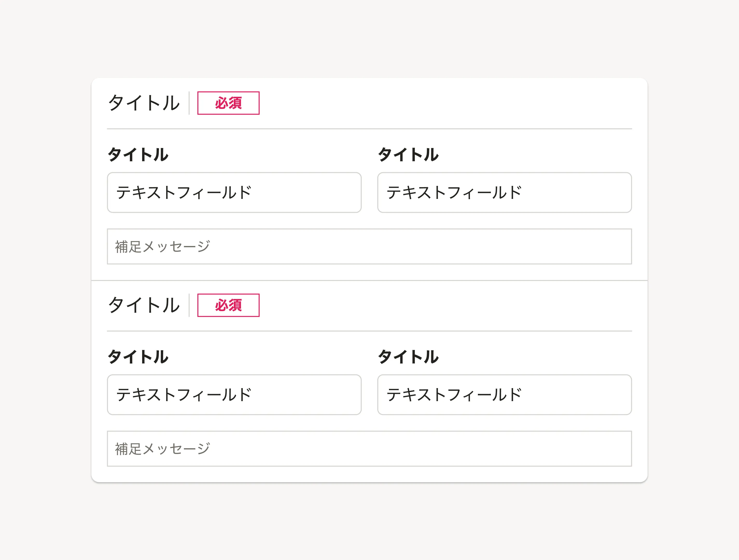
Task: Click the vertical divider beside the bottom 必須 badge
Action: tap(189, 305)
